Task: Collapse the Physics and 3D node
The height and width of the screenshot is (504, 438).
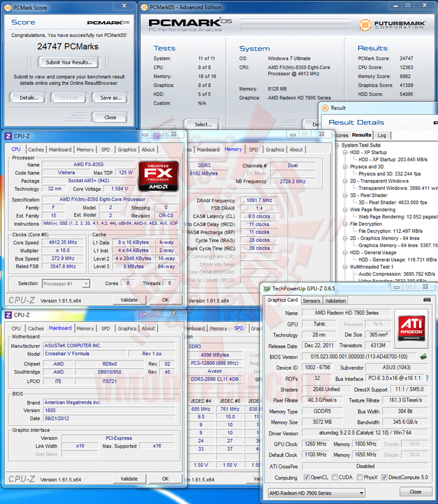Action: (x=345, y=167)
